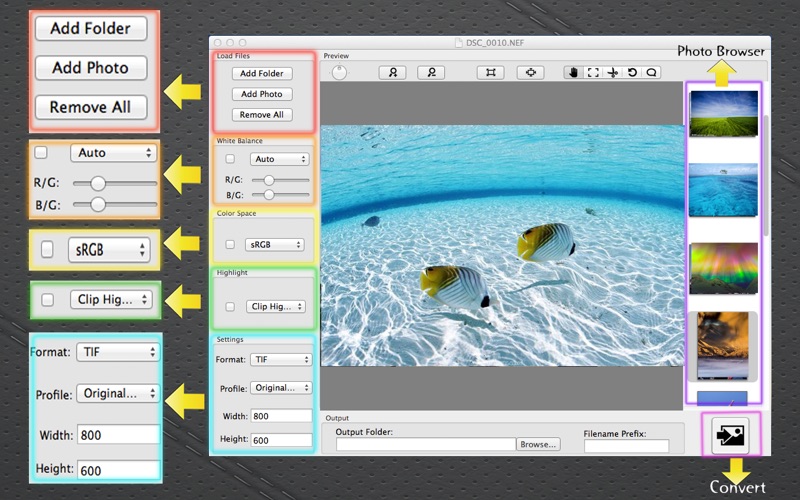Click the R/G slider in the White Balance panel
This screenshot has height=500, width=800.
[x=281, y=180]
